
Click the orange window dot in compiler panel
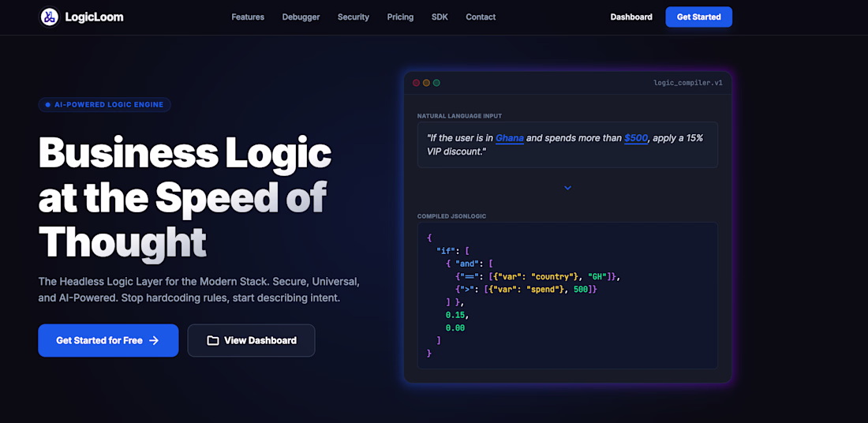(x=426, y=83)
